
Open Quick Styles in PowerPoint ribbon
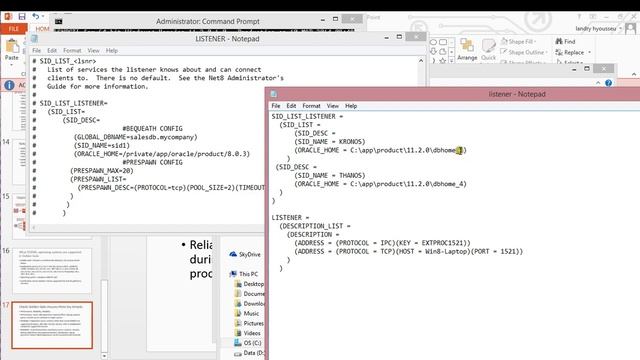coord(488,49)
